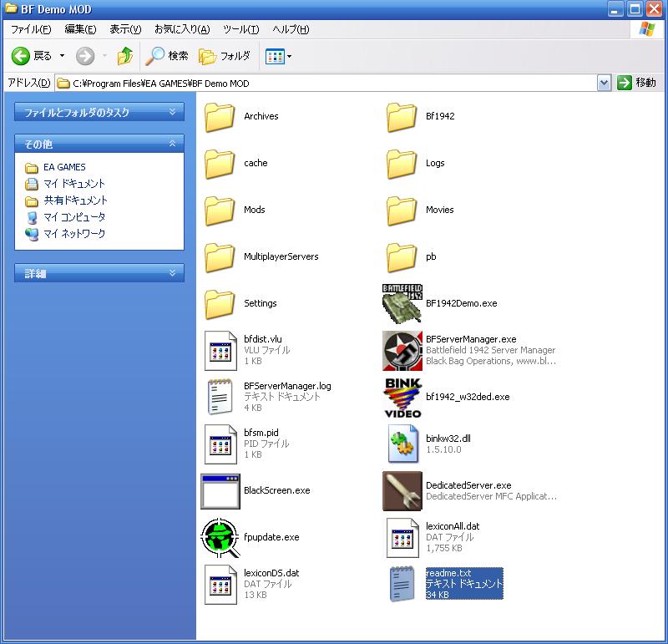Open the Back history dropdown arrow
668x644 pixels.
tap(62, 56)
